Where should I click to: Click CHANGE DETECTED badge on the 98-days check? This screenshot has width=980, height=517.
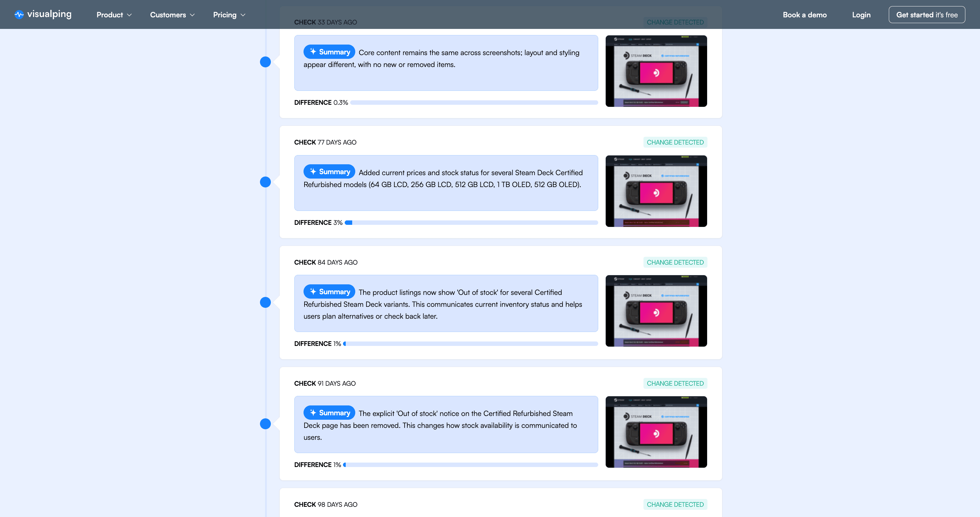click(675, 504)
